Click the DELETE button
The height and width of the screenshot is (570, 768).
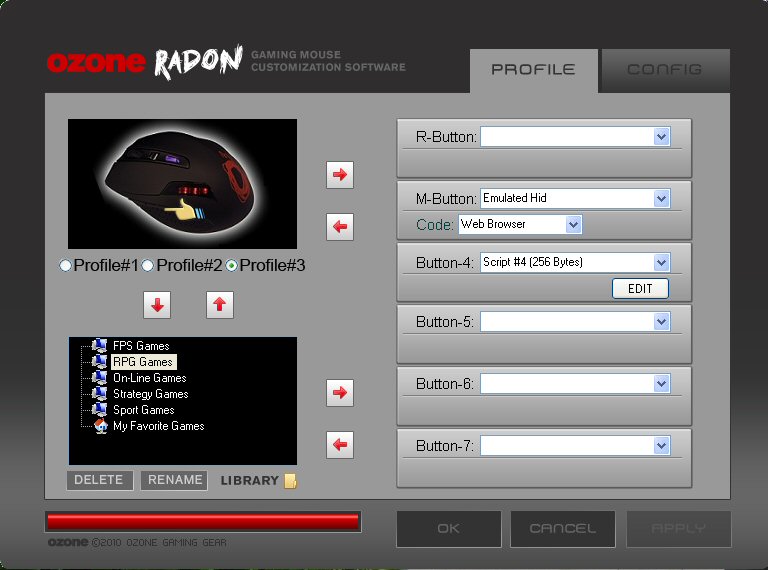click(99, 480)
